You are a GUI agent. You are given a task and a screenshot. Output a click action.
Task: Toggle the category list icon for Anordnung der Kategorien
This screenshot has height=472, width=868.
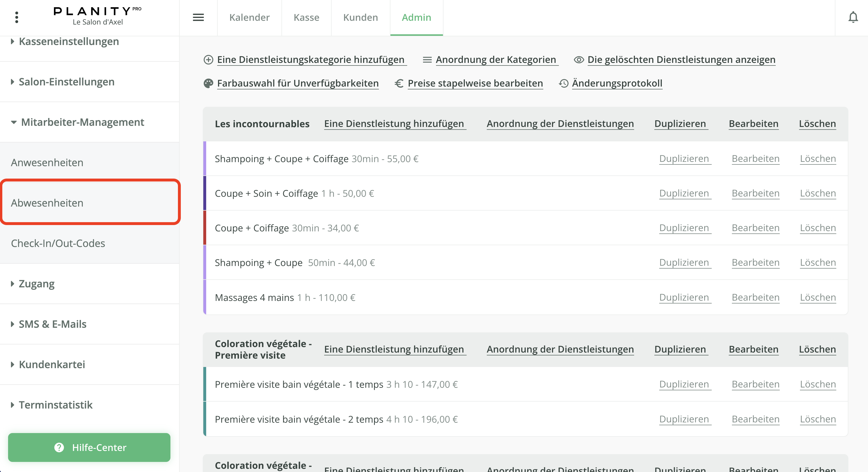coord(427,59)
